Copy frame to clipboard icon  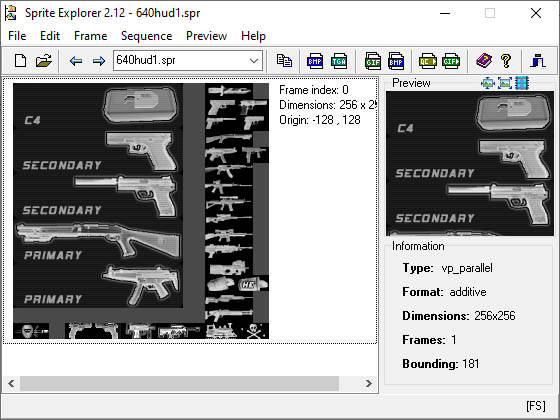point(284,60)
